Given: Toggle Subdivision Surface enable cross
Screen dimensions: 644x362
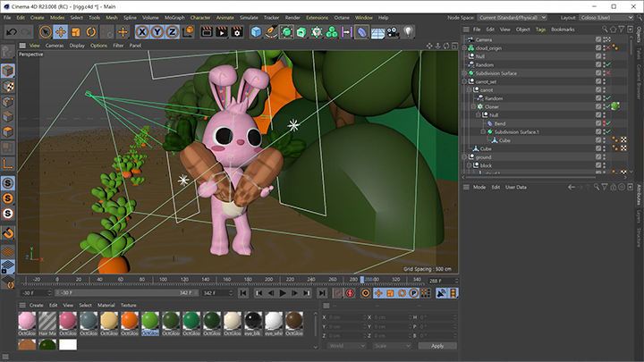Looking at the screenshot, I should point(608,73).
